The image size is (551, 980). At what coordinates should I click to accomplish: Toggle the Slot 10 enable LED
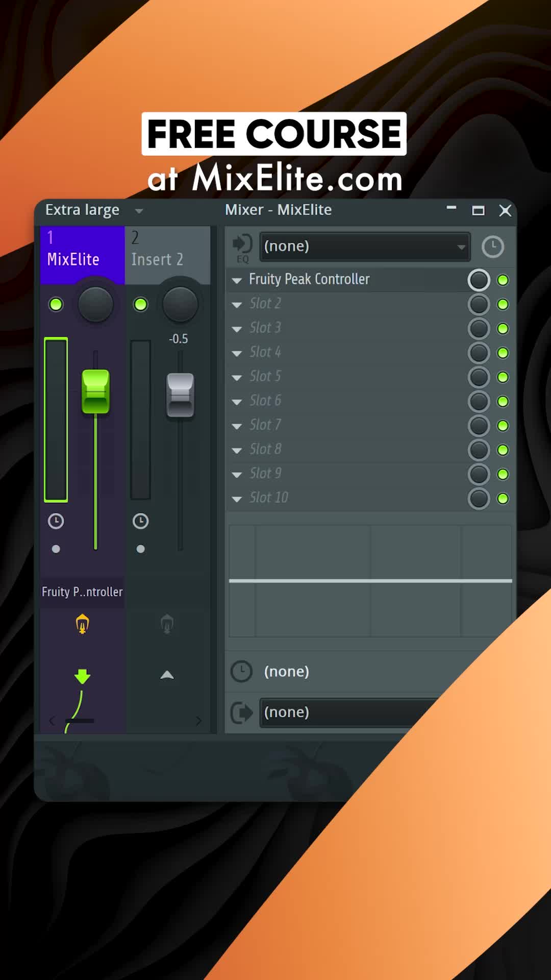point(503,498)
